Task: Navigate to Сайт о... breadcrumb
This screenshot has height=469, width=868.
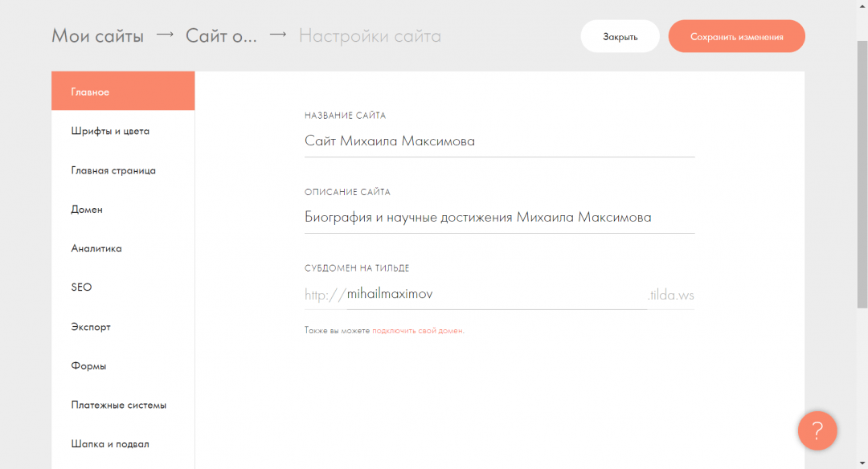Action: coord(221,36)
